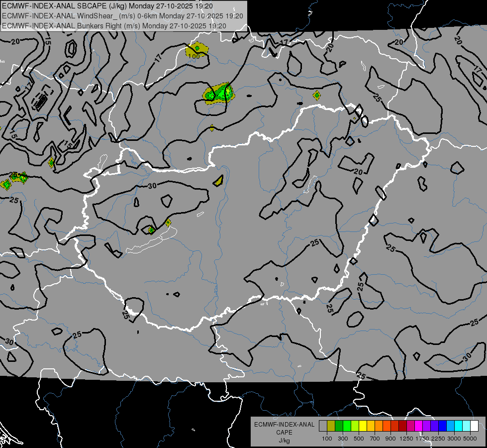Screen dimensions: 487x448
Task: Select the gold legend swatch
Action: [371, 426]
